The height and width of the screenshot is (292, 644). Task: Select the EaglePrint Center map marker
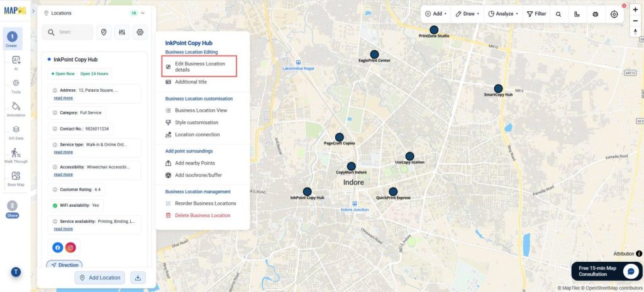[374, 55]
